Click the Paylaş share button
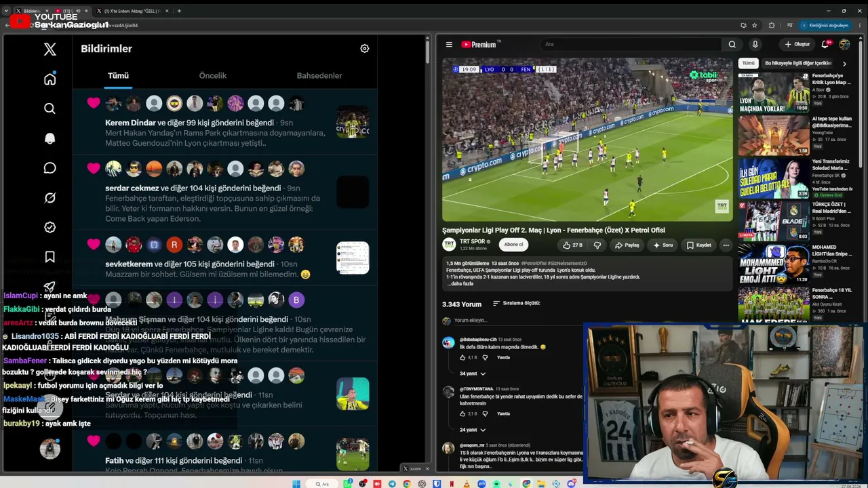 tap(627, 245)
